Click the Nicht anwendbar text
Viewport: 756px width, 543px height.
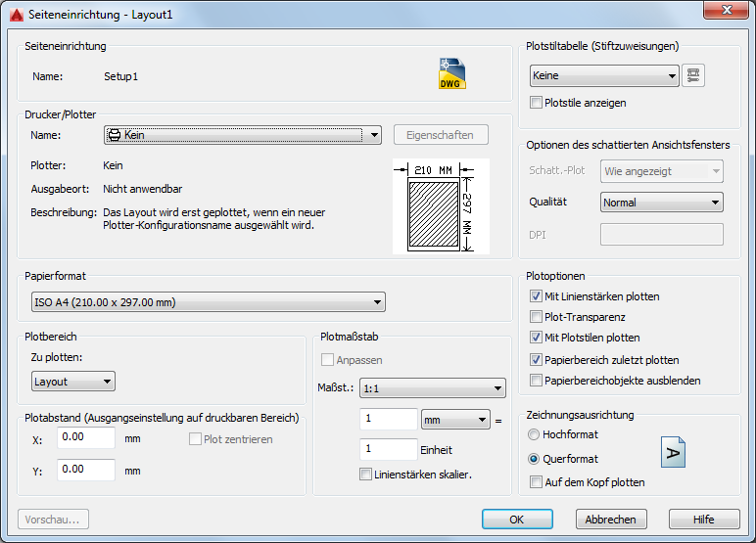point(143,189)
